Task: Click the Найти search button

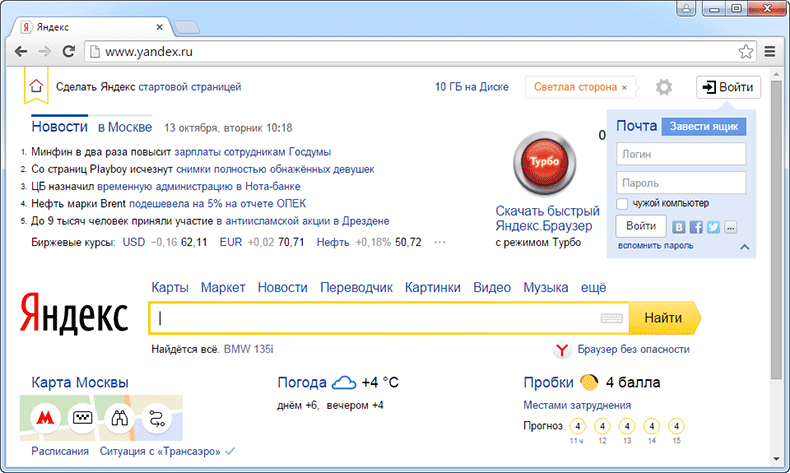Action: tap(665, 318)
